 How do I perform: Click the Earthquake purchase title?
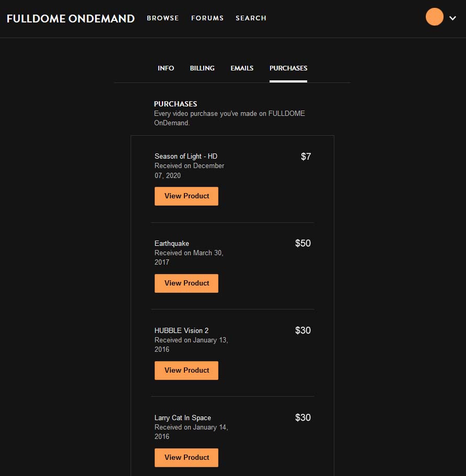pos(172,244)
